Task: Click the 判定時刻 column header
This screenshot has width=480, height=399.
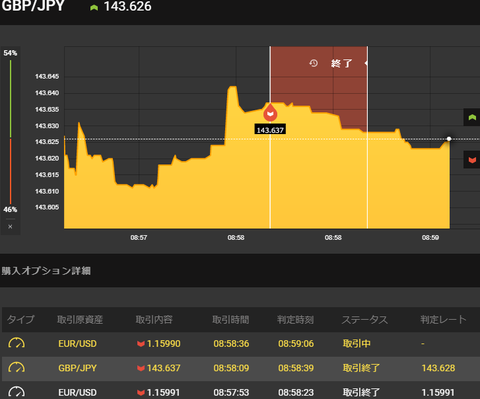Action: pos(295,319)
